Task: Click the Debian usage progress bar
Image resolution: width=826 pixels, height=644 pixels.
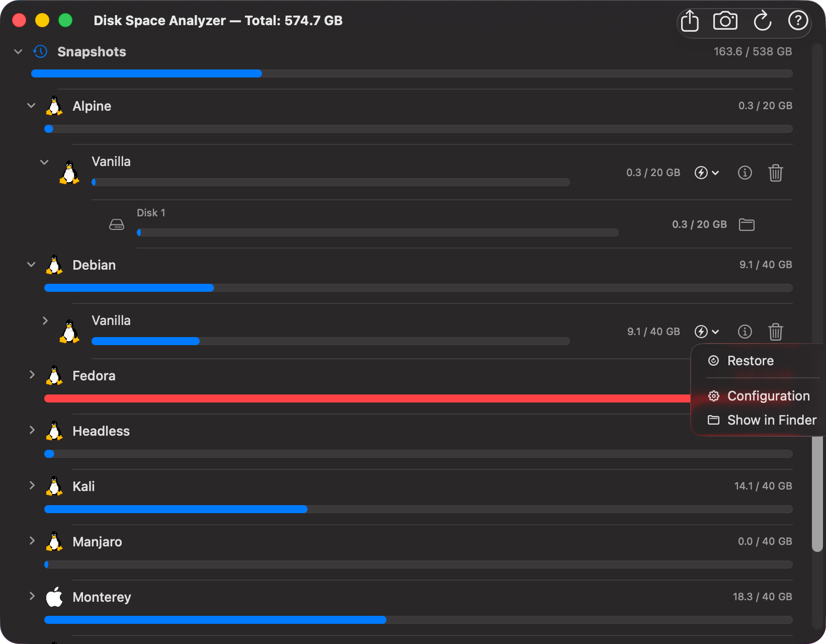Action: point(418,288)
